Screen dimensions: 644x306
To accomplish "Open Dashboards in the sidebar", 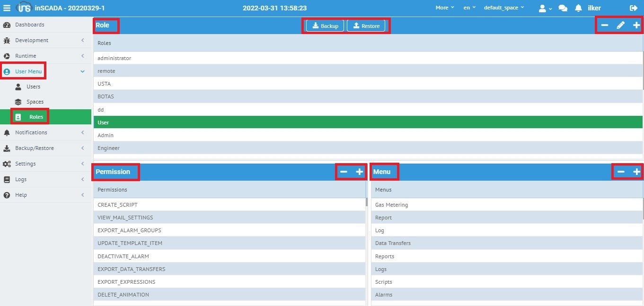I will coord(29,25).
